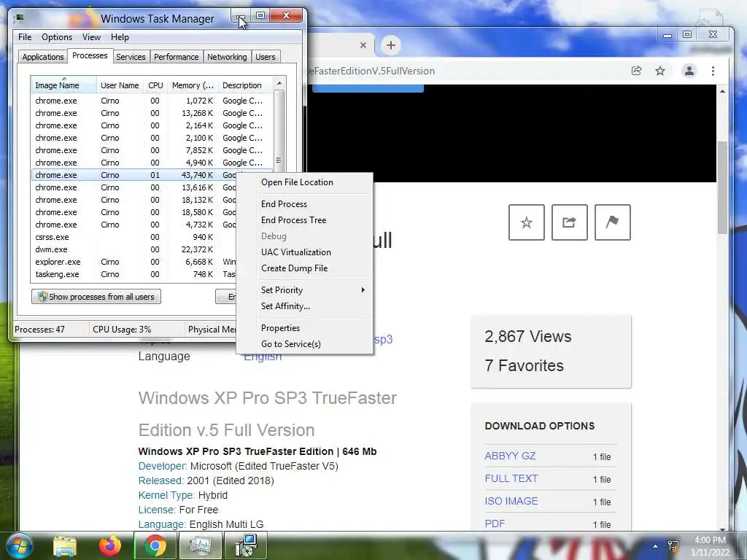Open the PDF download link

(495, 524)
